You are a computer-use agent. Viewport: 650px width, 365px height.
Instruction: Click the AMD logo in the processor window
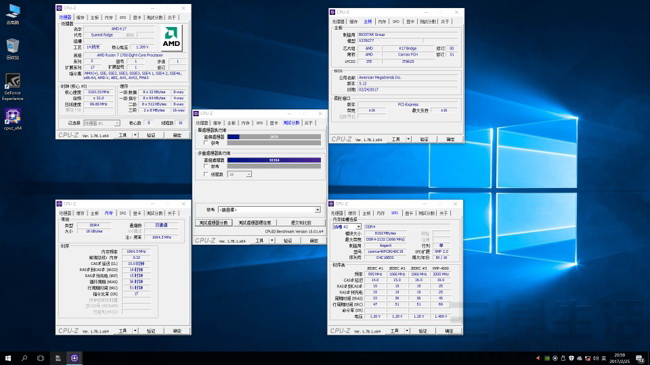pos(172,38)
